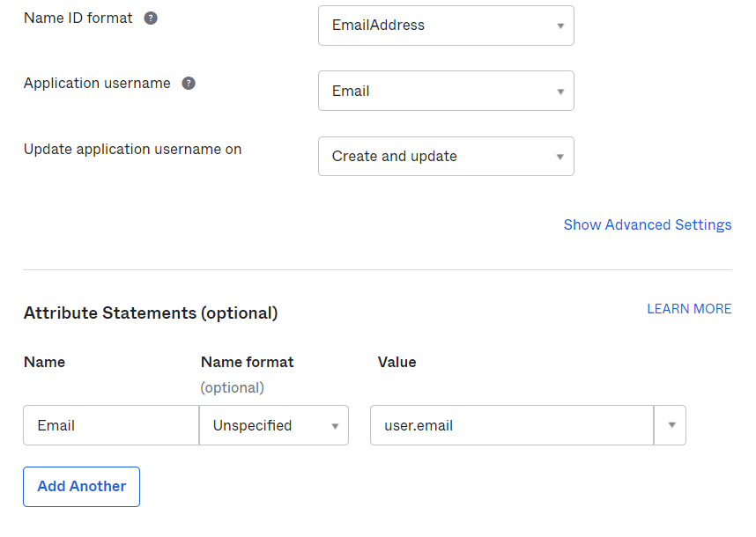Viewport: 756px width, 537px height.
Task: Expand the Unspecified name format dropdown
Action: point(274,425)
